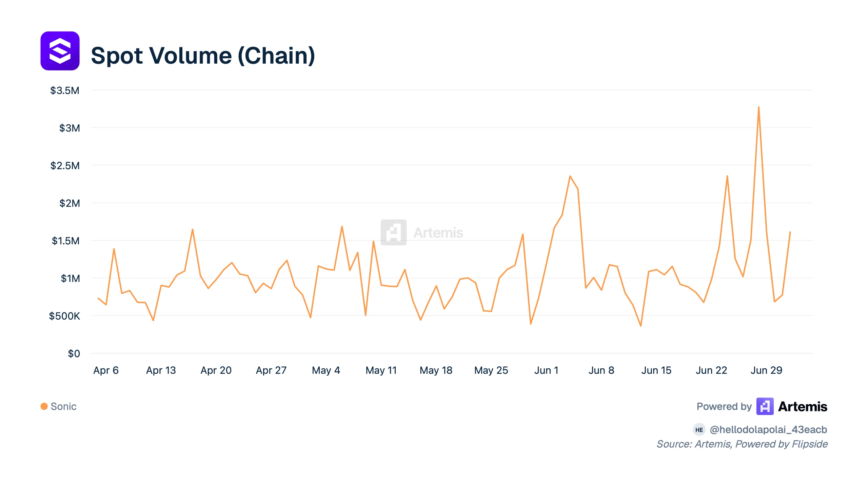Select the Jun 1 x-axis label
This screenshot has height=488, width=868.
point(546,370)
